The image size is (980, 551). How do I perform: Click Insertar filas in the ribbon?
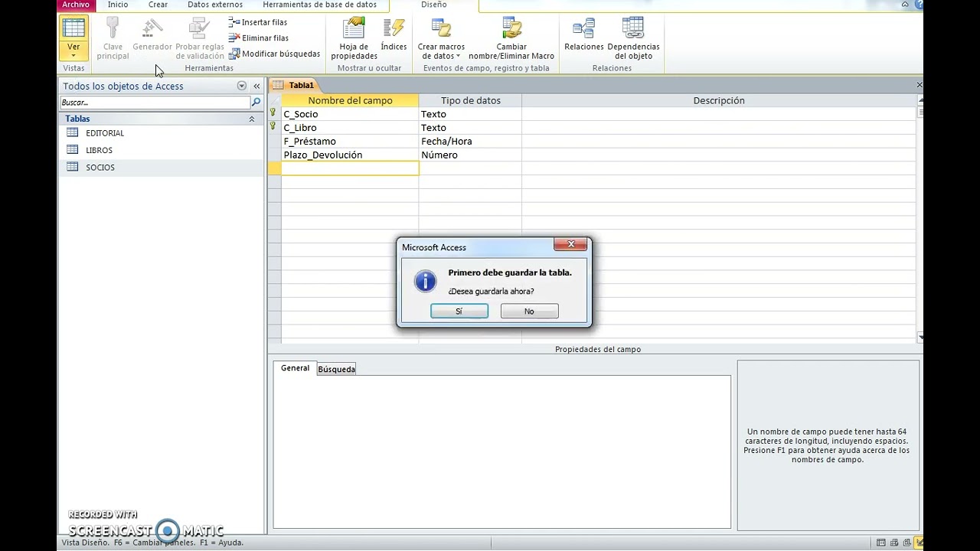(258, 22)
